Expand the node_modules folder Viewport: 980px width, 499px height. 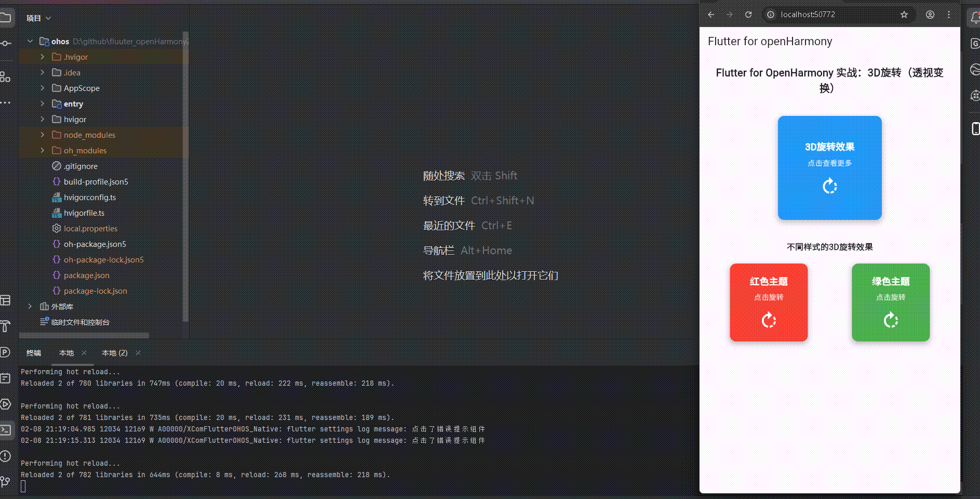(x=43, y=135)
